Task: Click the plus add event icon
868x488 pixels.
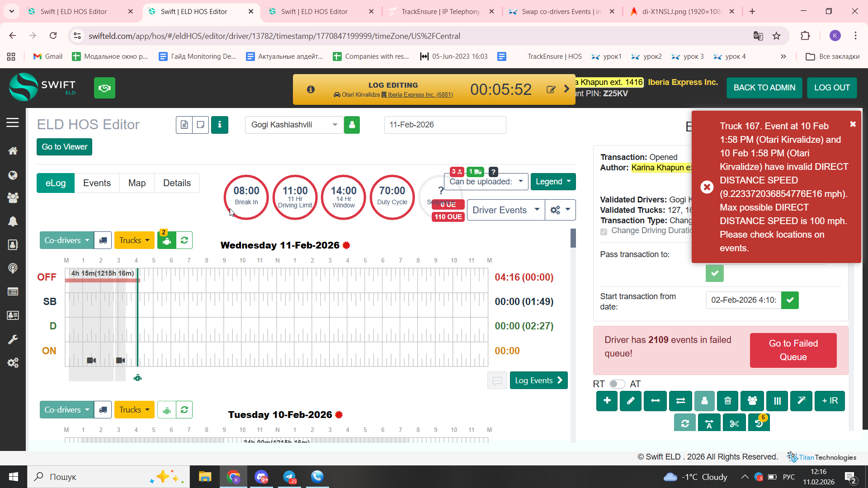Action: click(607, 401)
